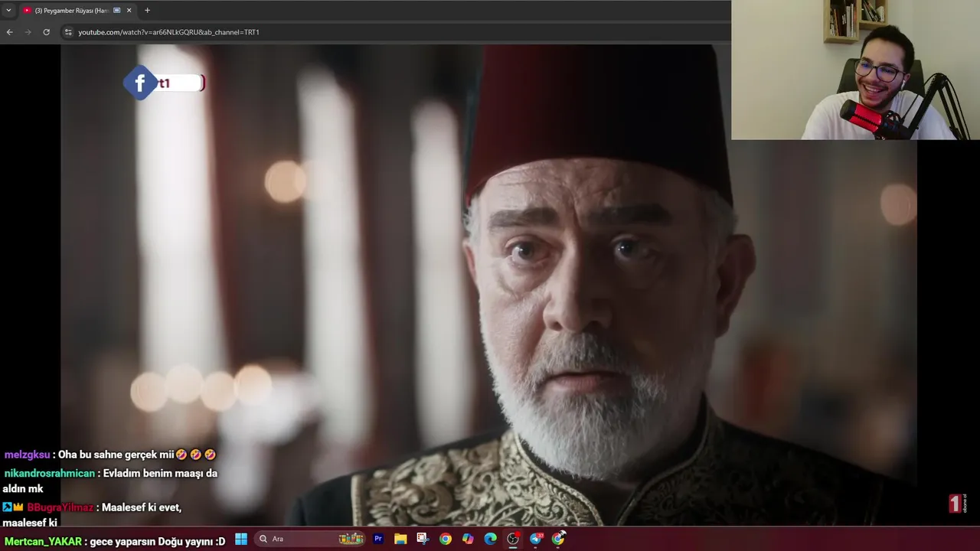Screen dimensions: 980x551
Task: Click the video player showing the man in fez
Action: pos(488,285)
